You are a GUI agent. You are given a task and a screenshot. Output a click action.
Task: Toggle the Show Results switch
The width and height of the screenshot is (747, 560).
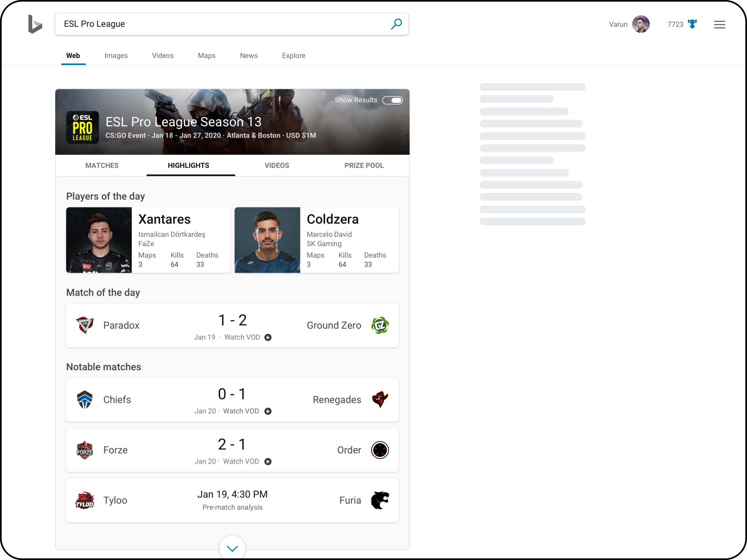point(392,100)
